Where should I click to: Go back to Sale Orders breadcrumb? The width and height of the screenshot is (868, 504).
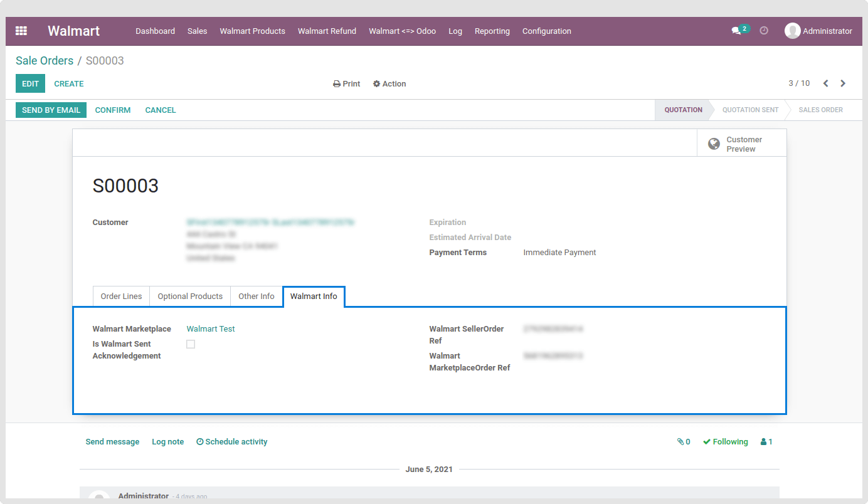[x=45, y=61]
